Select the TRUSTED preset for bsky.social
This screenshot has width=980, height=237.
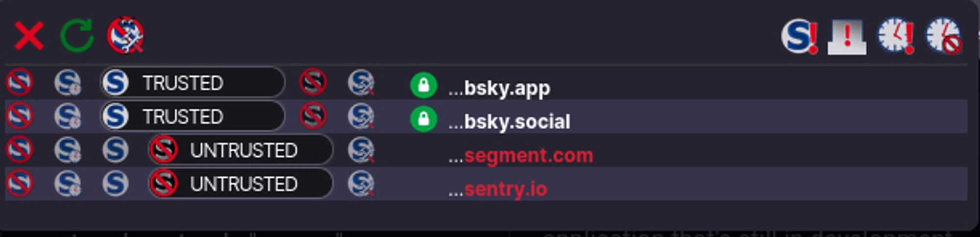click(192, 116)
